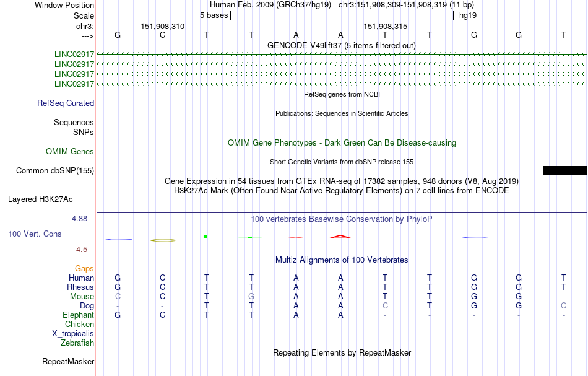Open the RefSeq genes from NCBI title
The width and height of the screenshot is (588, 376).
coord(342,94)
